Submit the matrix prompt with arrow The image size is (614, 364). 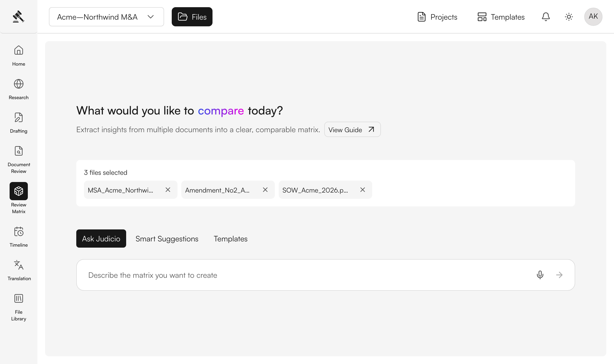click(x=559, y=275)
